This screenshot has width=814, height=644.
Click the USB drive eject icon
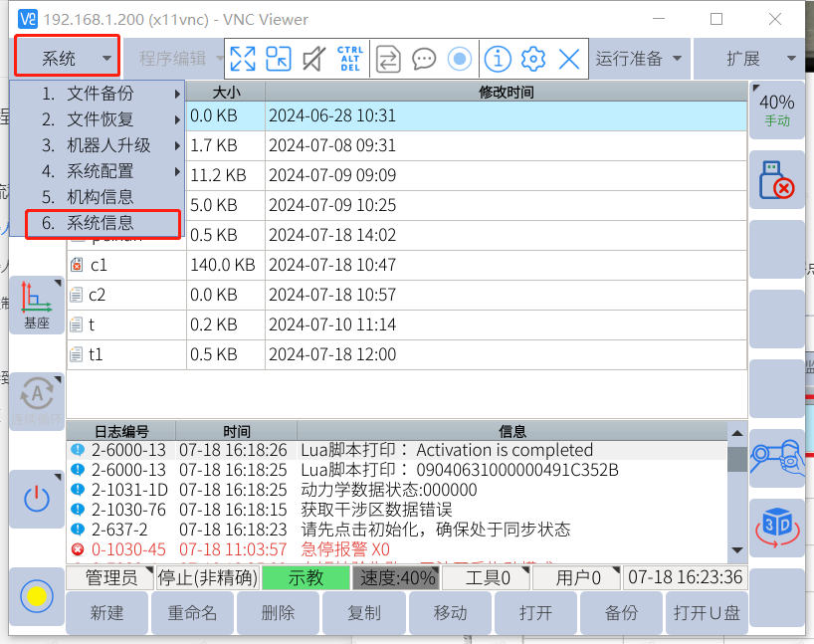(x=776, y=179)
